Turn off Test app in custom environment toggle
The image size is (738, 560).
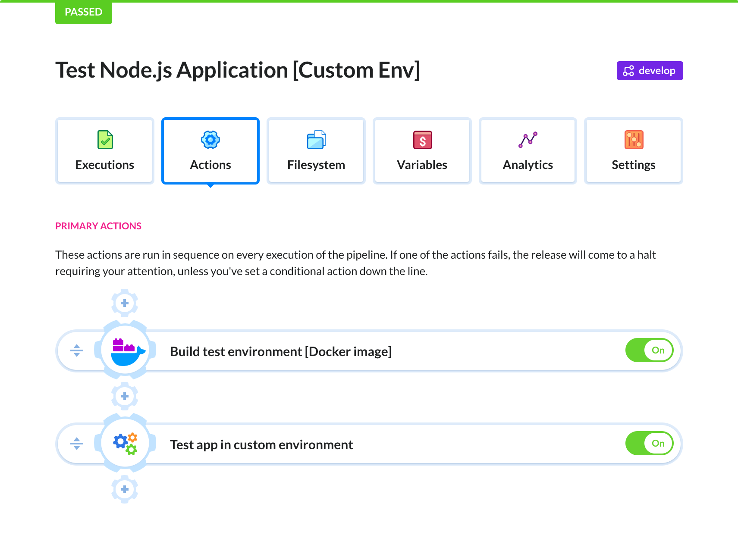650,443
